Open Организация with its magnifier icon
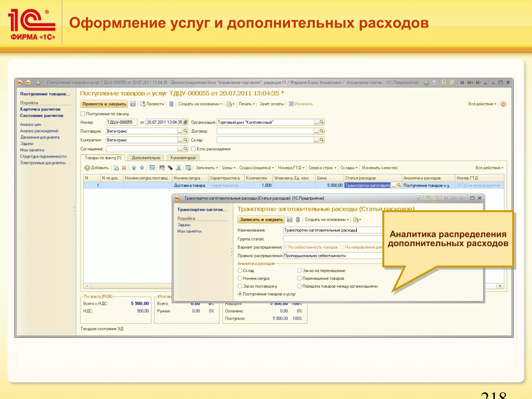Image resolution: width=532 pixels, height=399 pixels. (x=322, y=122)
